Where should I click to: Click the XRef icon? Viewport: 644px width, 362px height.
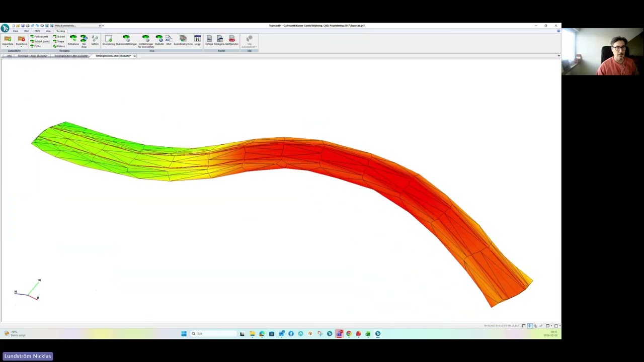[x=169, y=40]
